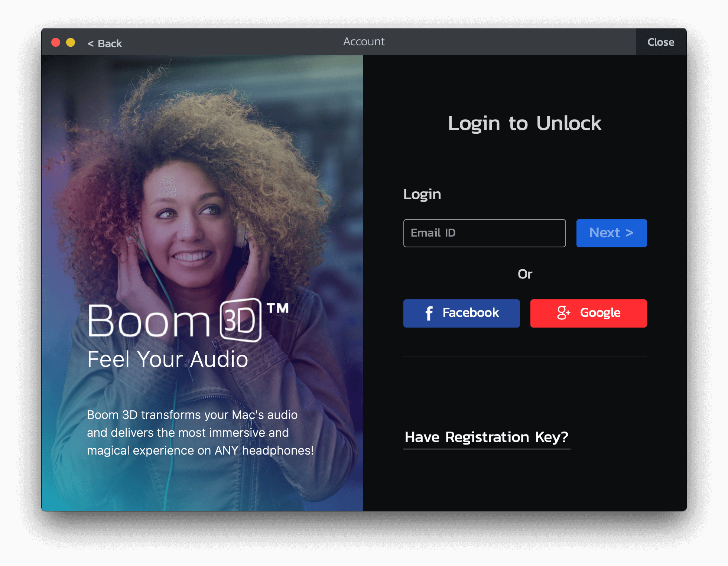Click the Google plus logo icon
This screenshot has width=728, height=566.
point(563,313)
